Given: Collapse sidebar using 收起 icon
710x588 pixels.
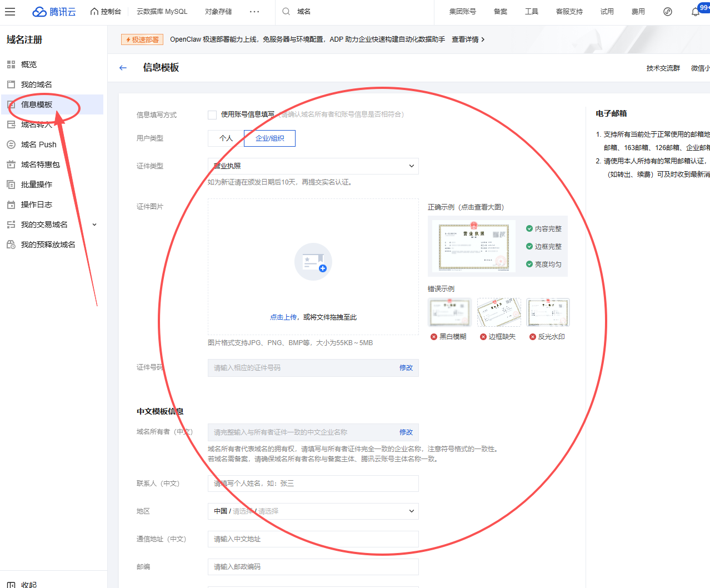Looking at the screenshot, I should point(11,585).
